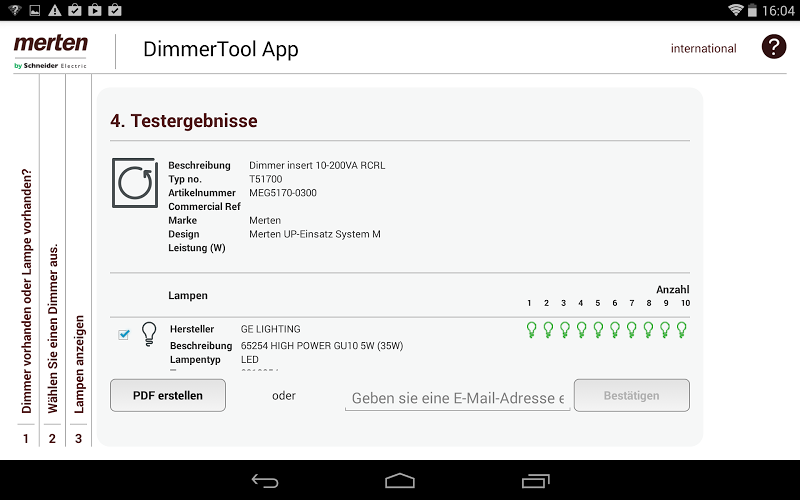Click the 4. Testergebnisse heading
The width and height of the screenshot is (800, 500).
coord(184,121)
